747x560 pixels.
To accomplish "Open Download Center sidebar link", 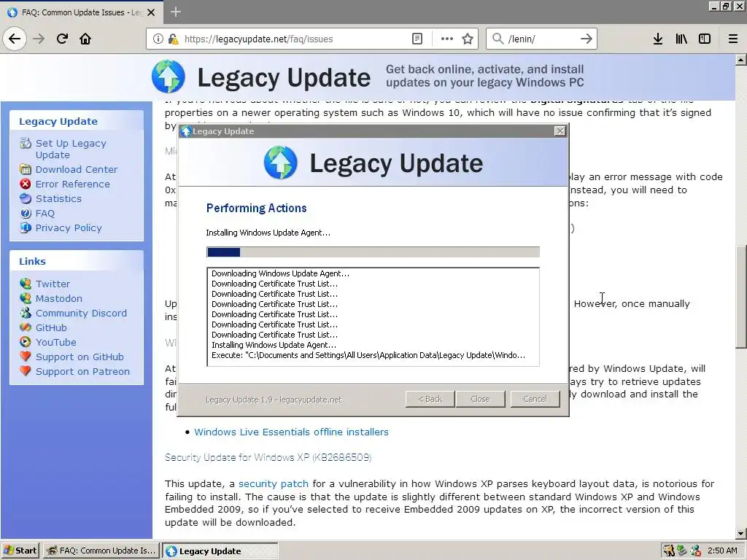I will 76,169.
